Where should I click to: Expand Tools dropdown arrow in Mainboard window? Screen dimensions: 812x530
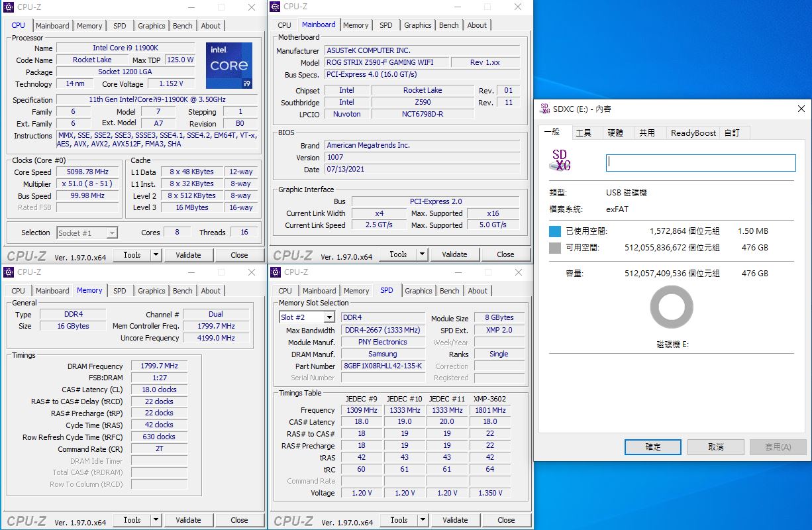[423, 254]
